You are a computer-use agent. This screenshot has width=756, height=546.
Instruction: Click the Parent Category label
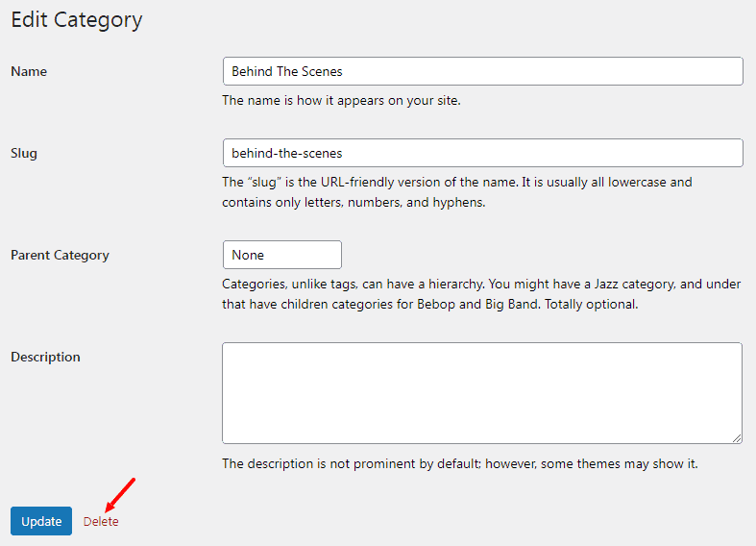60,255
